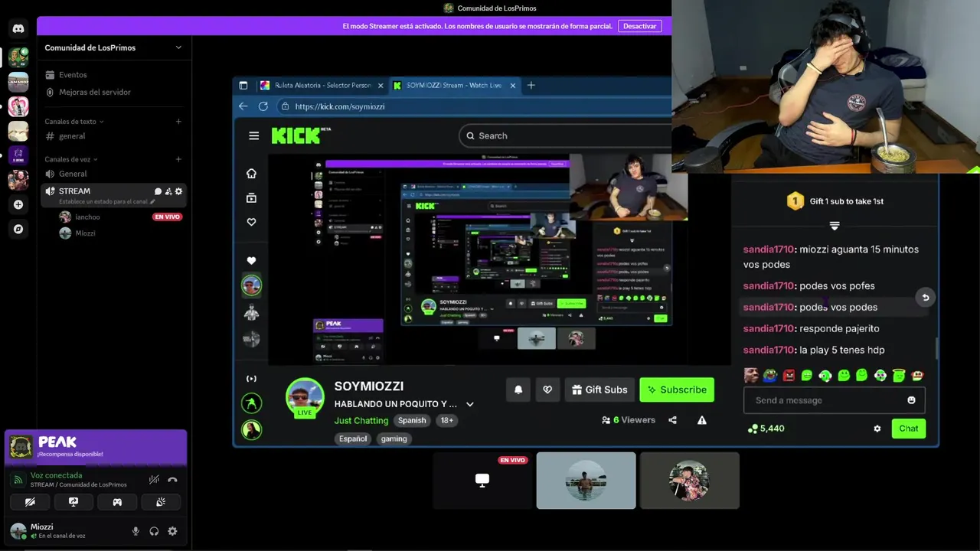Screen dimensions: 980x551
Task: Disconnect from voice with hang-up icon
Action: coord(172,480)
